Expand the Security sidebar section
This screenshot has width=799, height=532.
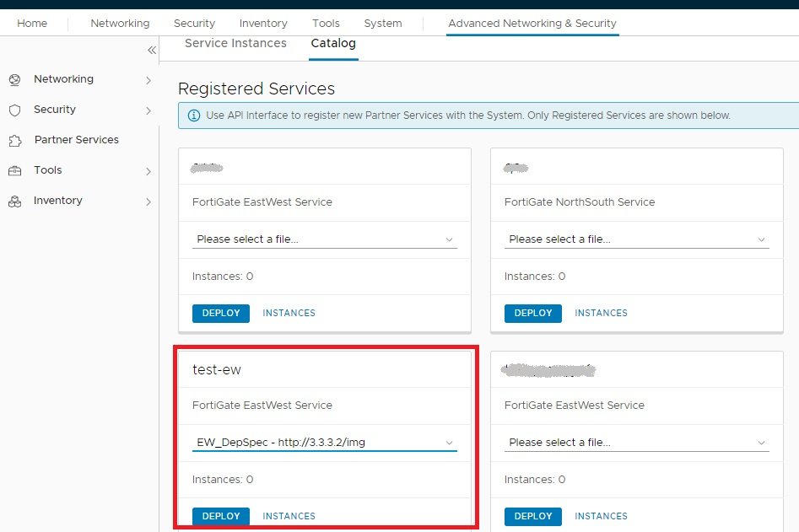tap(148, 110)
